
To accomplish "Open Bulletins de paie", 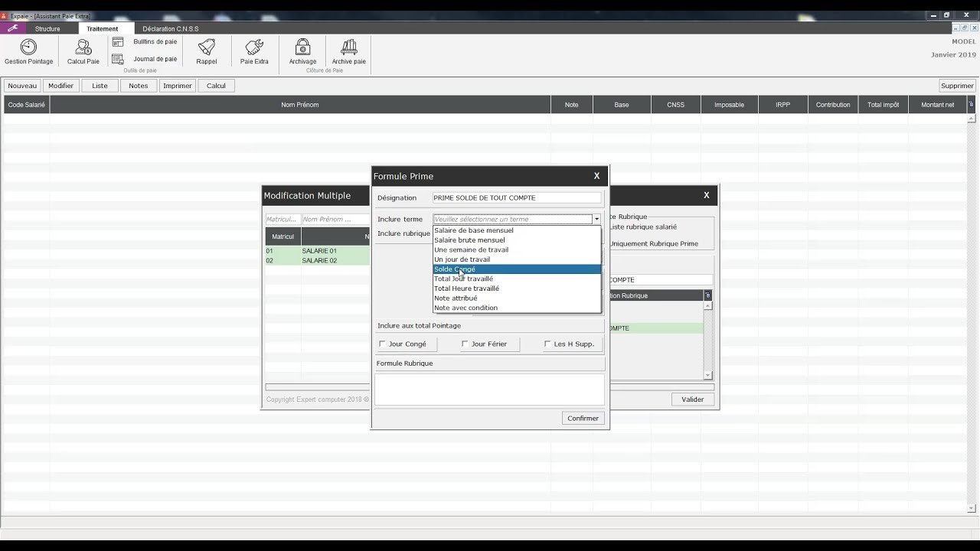I will point(146,42).
